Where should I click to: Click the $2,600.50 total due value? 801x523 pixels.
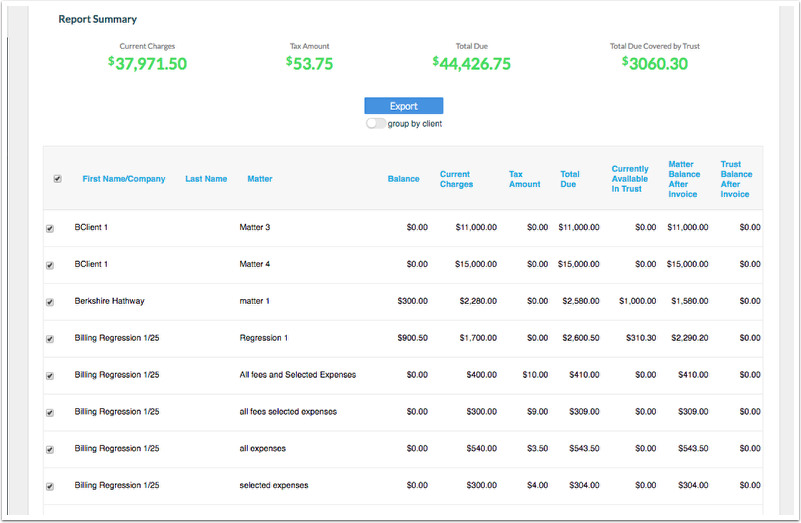point(581,338)
